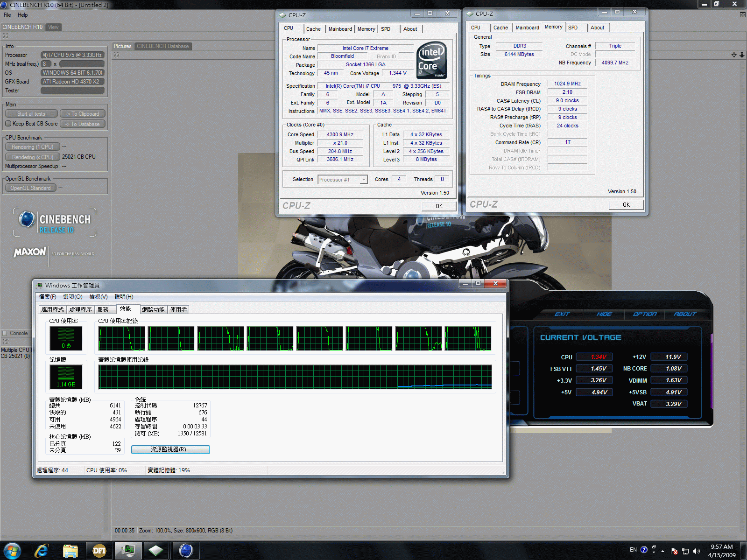The height and width of the screenshot is (560, 747).
Task: Click the CINEBENCH title bar icon
Action: [4, 5]
